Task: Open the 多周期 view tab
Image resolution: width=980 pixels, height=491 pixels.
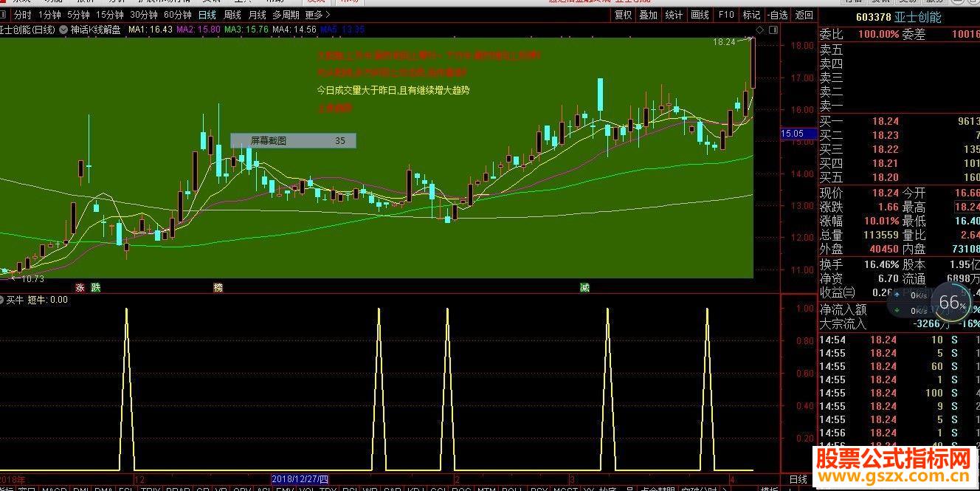Action: click(x=286, y=15)
